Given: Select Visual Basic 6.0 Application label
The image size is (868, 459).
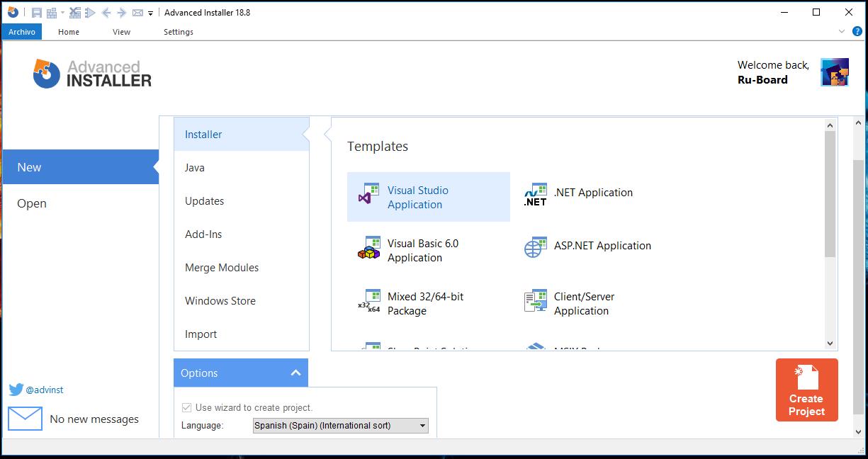Looking at the screenshot, I should click(423, 251).
